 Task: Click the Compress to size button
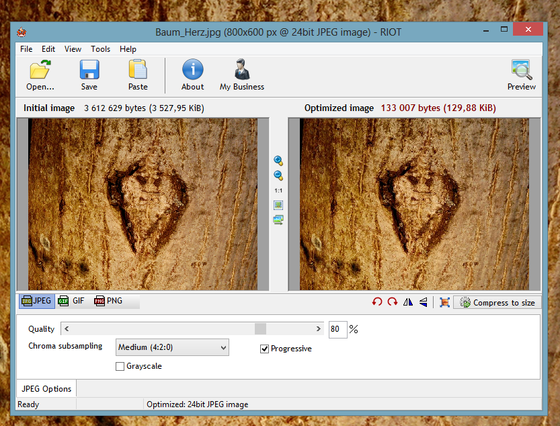(x=497, y=302)
